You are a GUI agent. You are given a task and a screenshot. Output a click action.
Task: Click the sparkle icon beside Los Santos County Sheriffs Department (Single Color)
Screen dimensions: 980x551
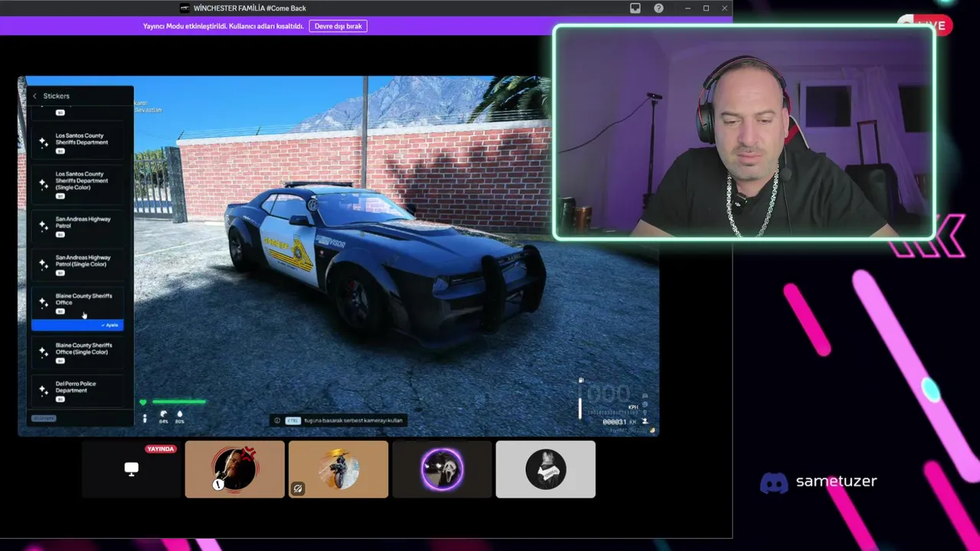click(x=44, y=184)
